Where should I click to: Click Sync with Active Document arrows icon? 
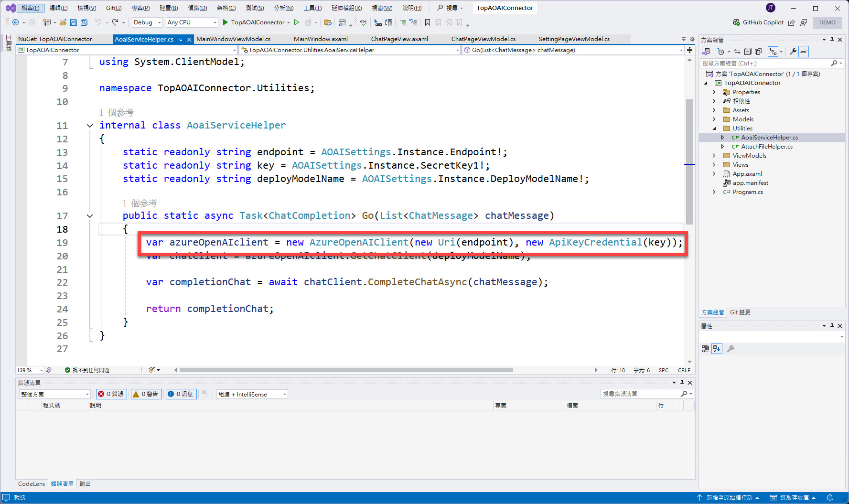pyautogui.click(x=737, y=52)
